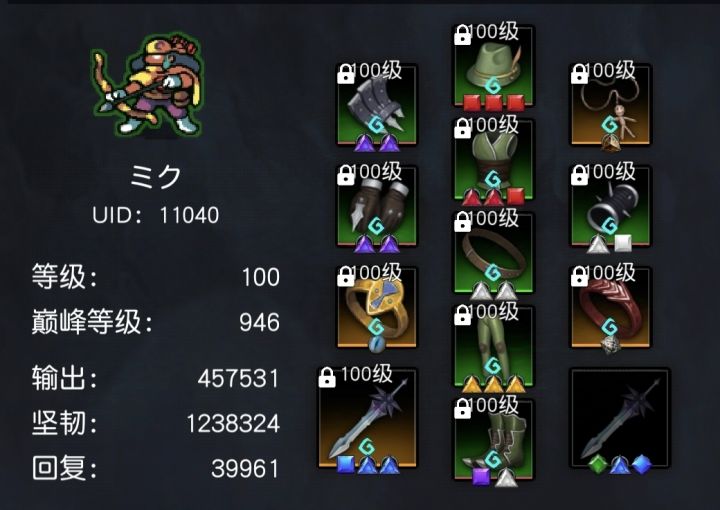
Task: Select the brown leather gloves slot
Action: coord(377,206)
